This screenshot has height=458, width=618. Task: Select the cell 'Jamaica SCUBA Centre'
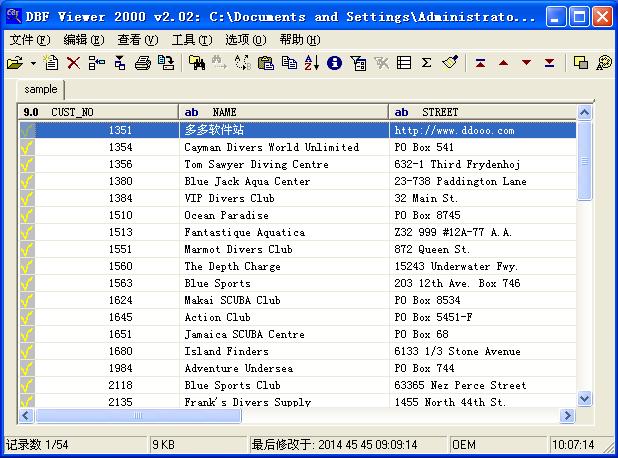284,334
